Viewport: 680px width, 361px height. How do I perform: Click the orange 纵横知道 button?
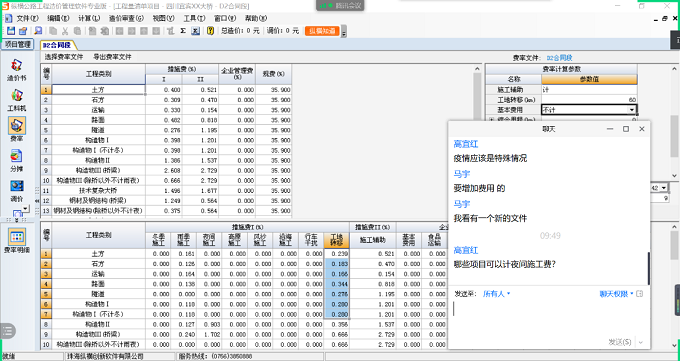point(322,31)
